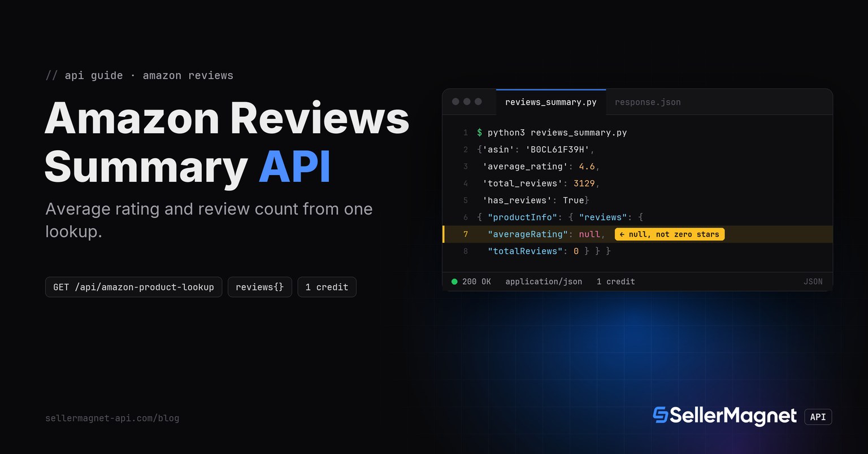The width and height of the screenshot is (868, 454).
Task: Click the total_reviews value 3129
Action: pos(584,184)
